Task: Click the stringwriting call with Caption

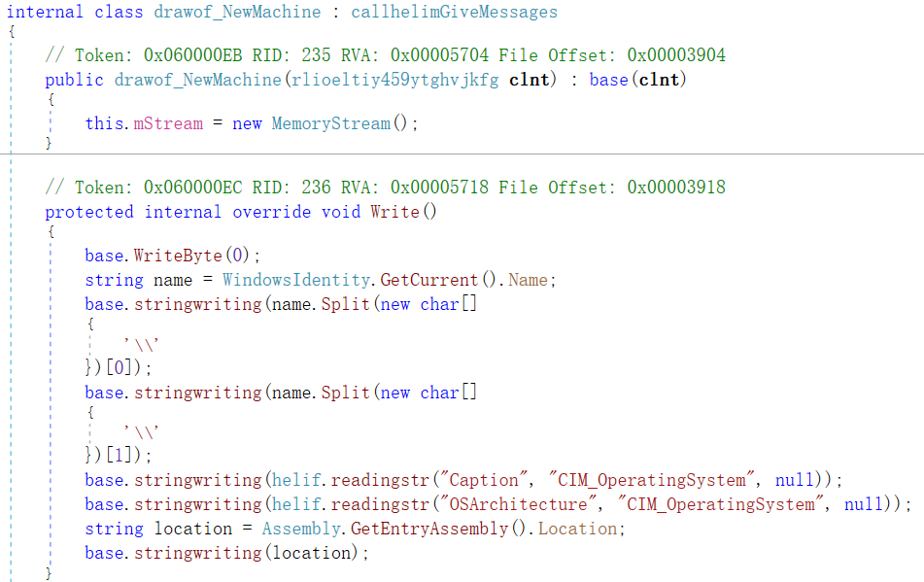Action: (197, 480)
